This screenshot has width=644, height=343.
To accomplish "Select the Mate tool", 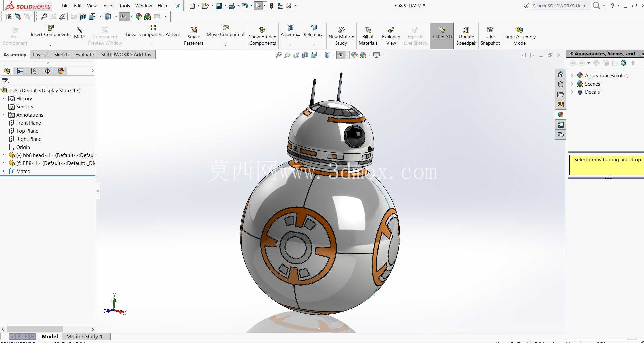I will click(x=79, y=33).
